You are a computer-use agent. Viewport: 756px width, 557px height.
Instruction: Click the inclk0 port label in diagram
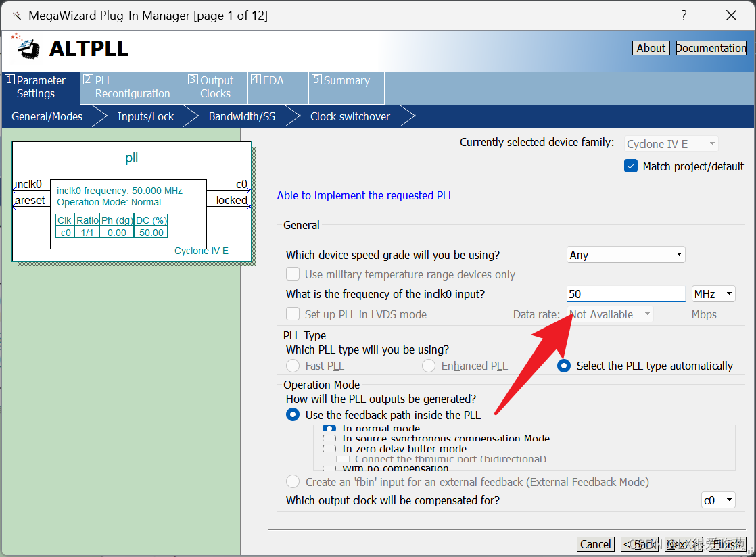(28, 184)
